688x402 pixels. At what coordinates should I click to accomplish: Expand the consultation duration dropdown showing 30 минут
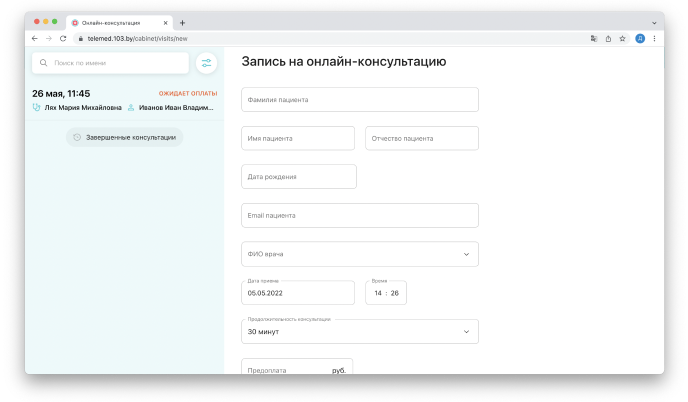[x=360, y=331]
